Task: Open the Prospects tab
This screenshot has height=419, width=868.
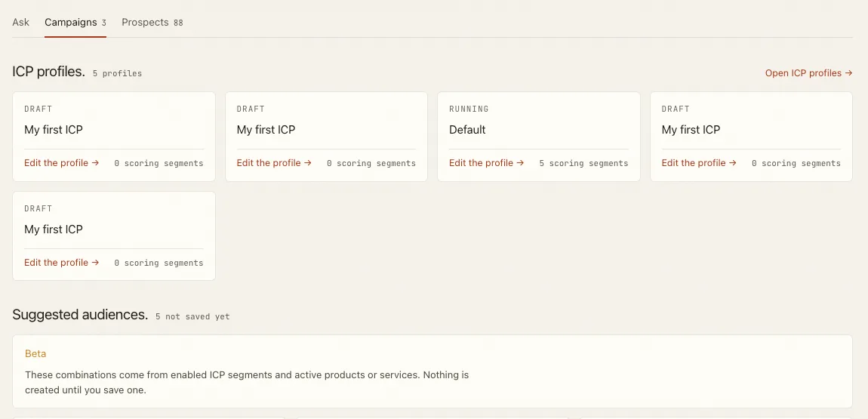Action: pos(152,23)
